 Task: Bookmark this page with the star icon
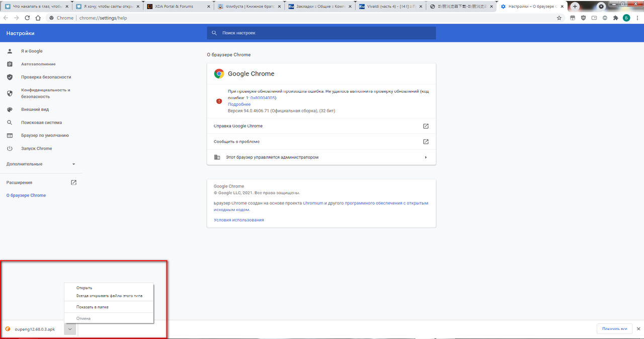559,18
